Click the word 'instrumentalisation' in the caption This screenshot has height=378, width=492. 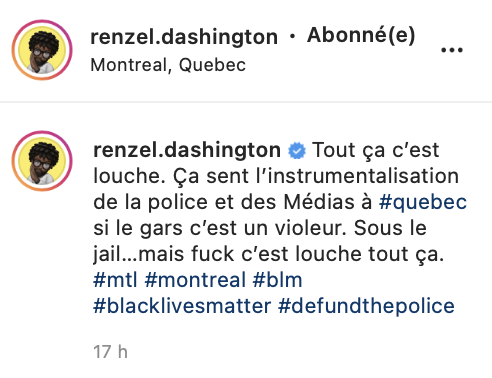363,176
